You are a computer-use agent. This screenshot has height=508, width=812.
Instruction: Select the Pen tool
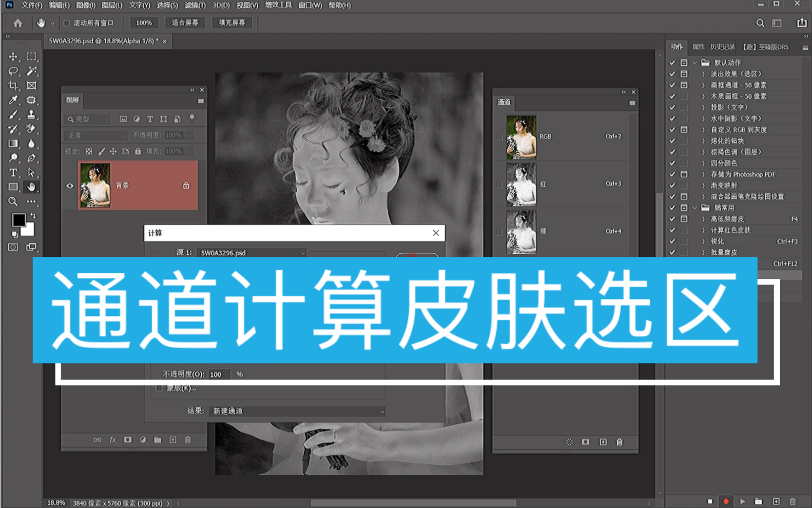32,158
